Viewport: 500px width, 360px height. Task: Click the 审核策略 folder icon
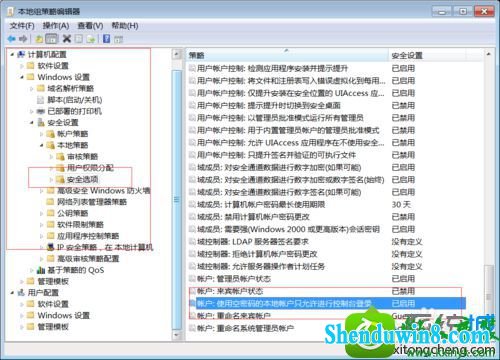(x=60, y=156)
